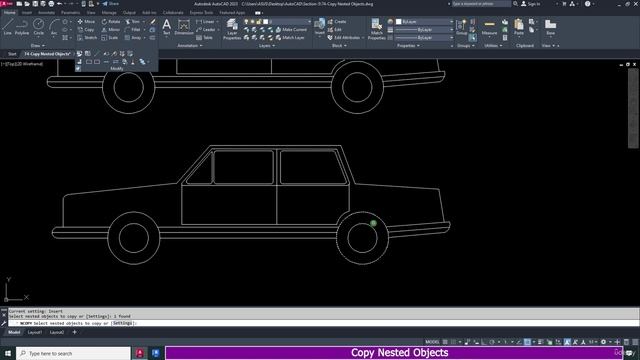Viewport: 640px width, 360px height.
Task: Select the Circle tool
Action: [x=38, y=27]
